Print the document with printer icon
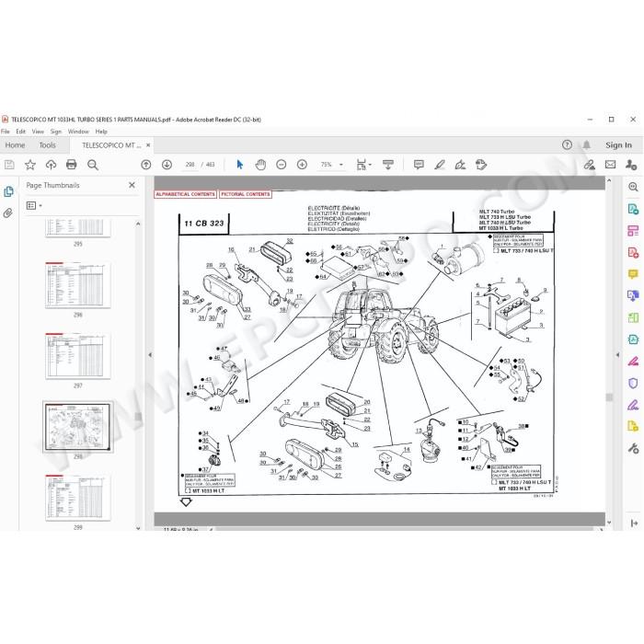This screenshot has height=644, width=644. (x=72, y=165)
